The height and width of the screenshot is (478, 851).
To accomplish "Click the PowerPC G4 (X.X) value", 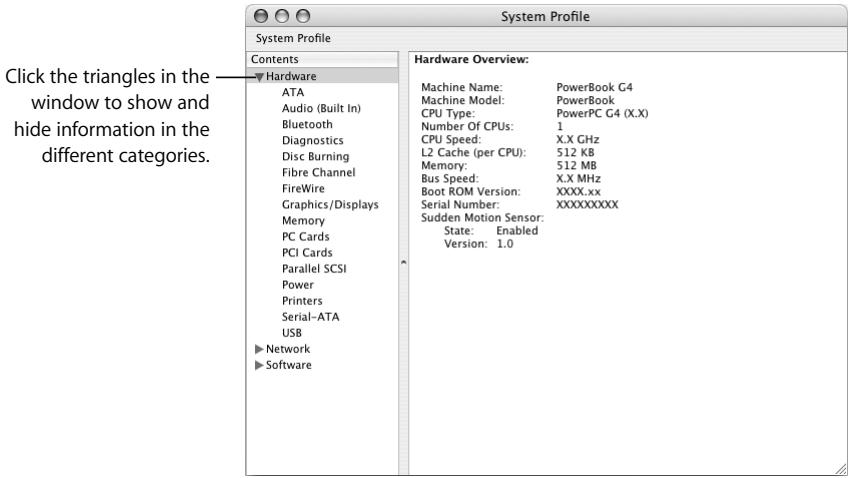I will [x=602, y=113].
